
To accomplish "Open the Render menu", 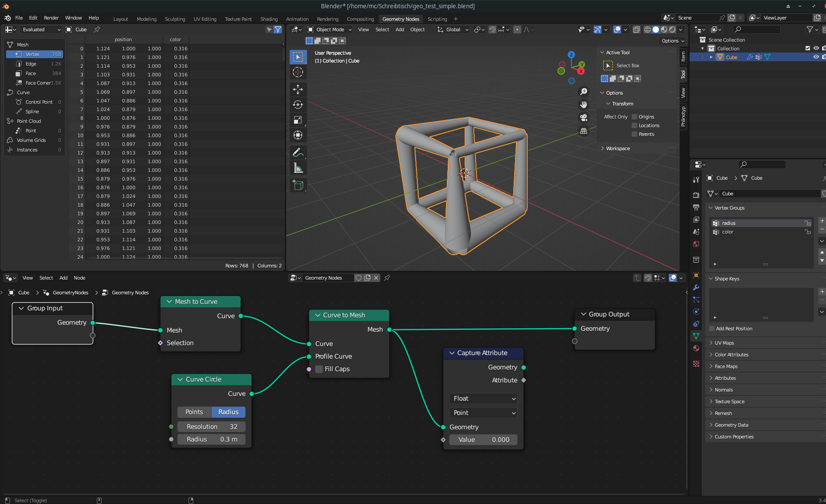I will click(51, 18).
